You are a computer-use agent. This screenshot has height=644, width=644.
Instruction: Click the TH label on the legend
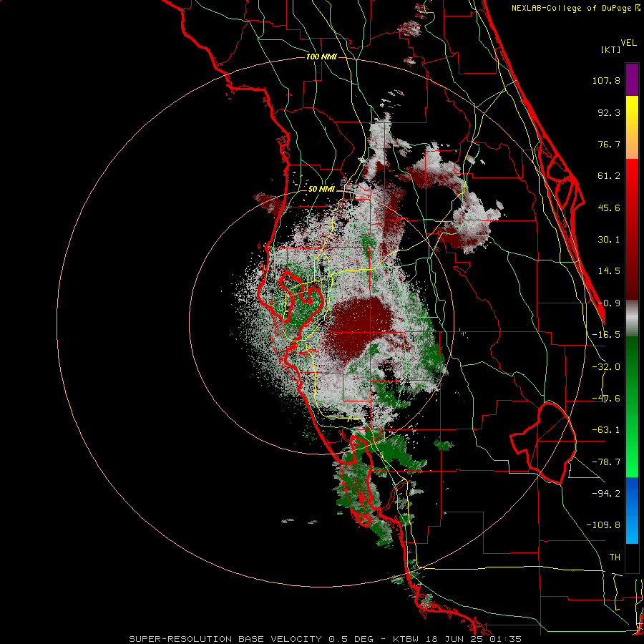[615, 557]
